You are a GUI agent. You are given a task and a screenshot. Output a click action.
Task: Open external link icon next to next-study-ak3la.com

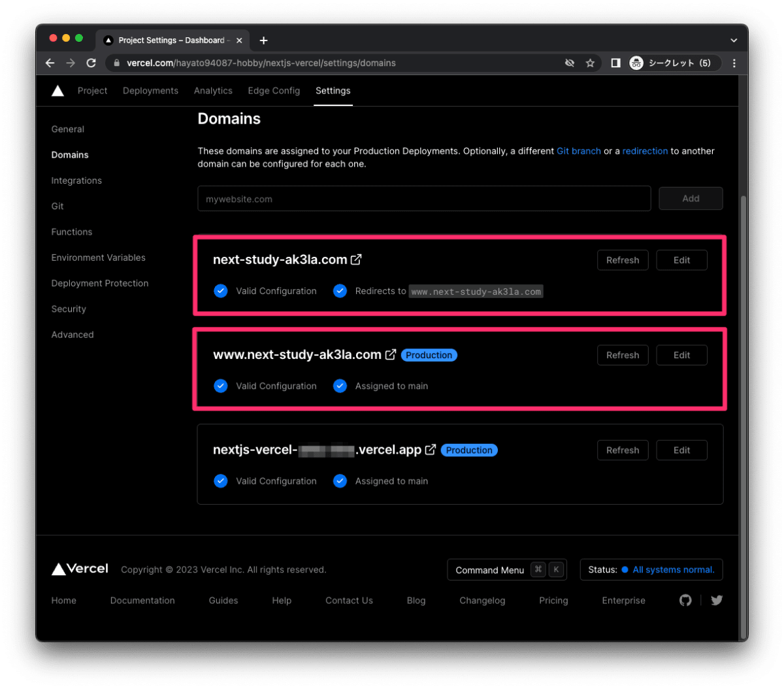point(356,260)
